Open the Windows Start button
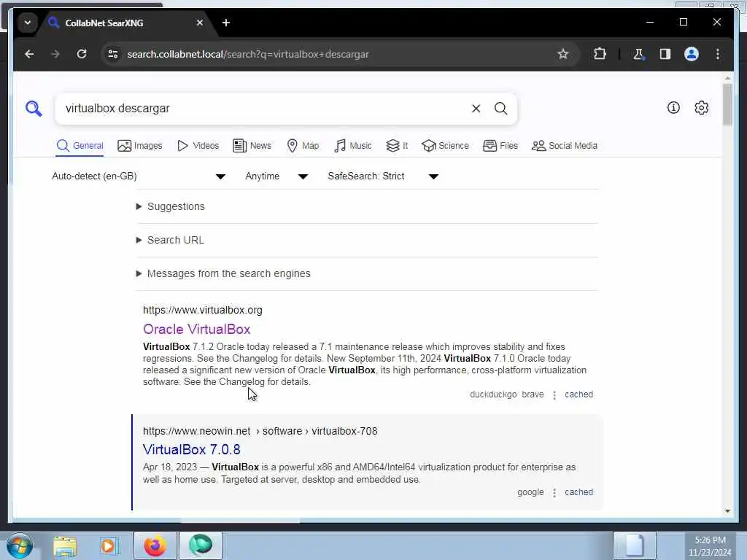The width and height of the screenshot is (747, 560). [x=19, y=545]
